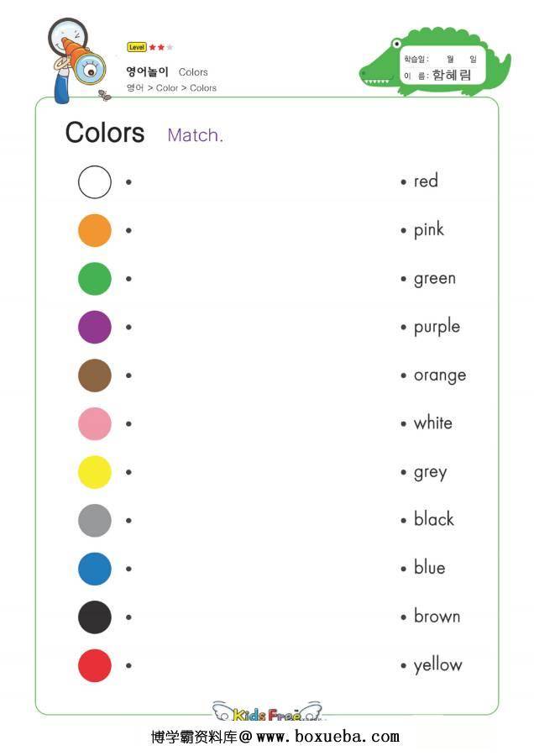Click the name field with 함혜림
534x756 pixels.
(440, 75)
